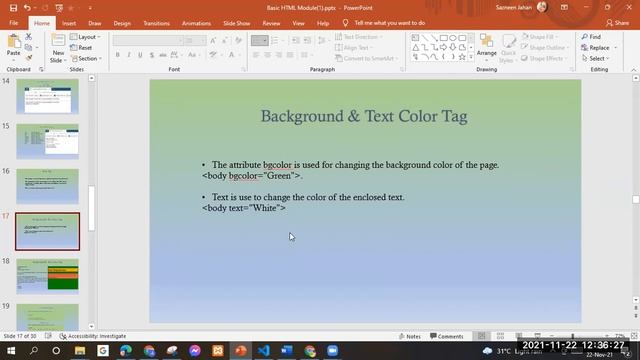Click the Paste button

click(x=13, y=46)
